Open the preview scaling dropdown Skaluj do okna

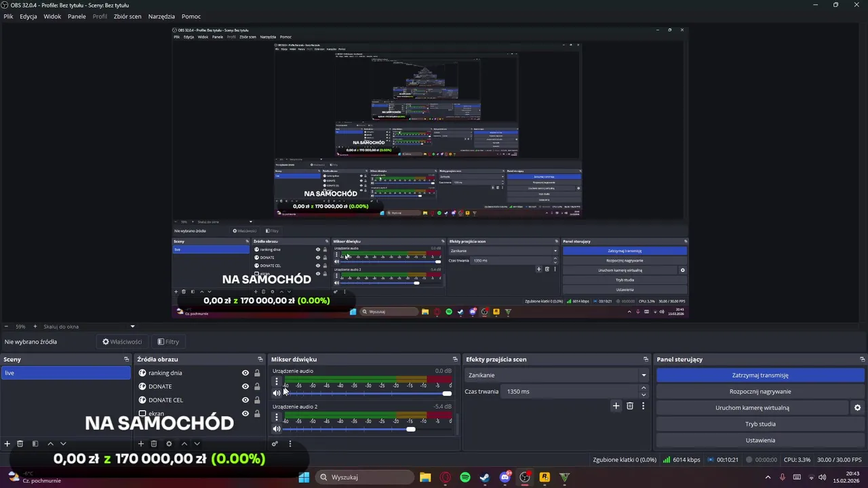point(90,327)
